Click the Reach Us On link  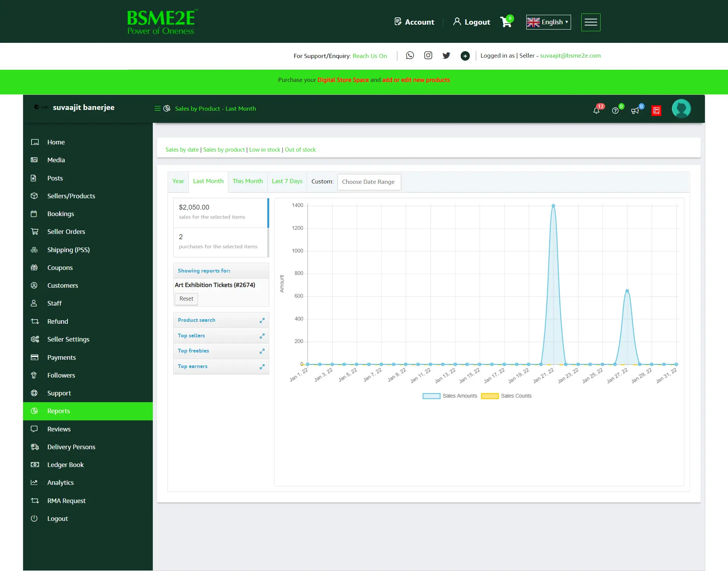point(370,56)
